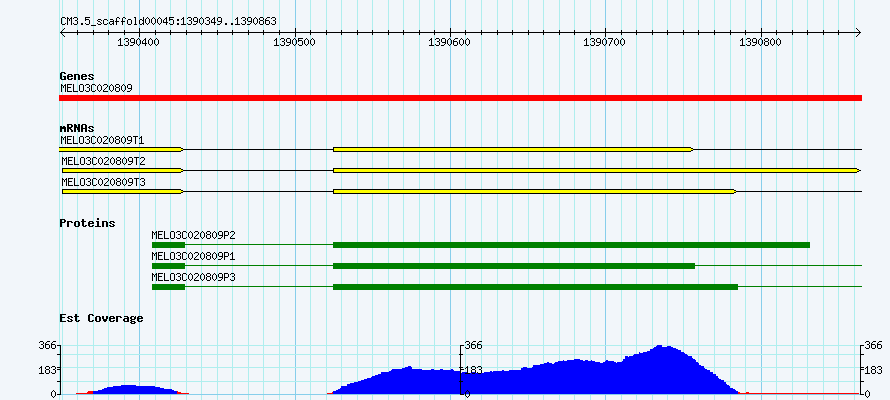Select mRNA label MEL03C020809T1
This screenshot has height=400, width=890.
coord(103,140)
